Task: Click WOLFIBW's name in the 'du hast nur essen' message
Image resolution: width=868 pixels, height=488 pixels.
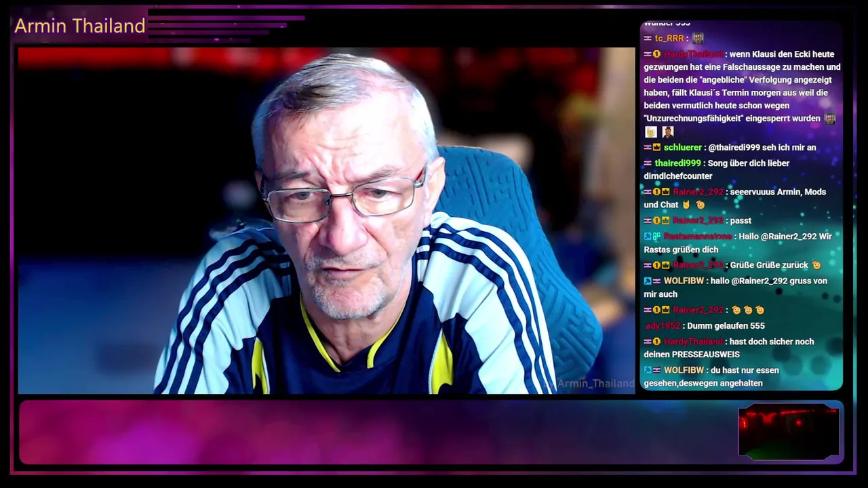Action: (x=684, y=371)
